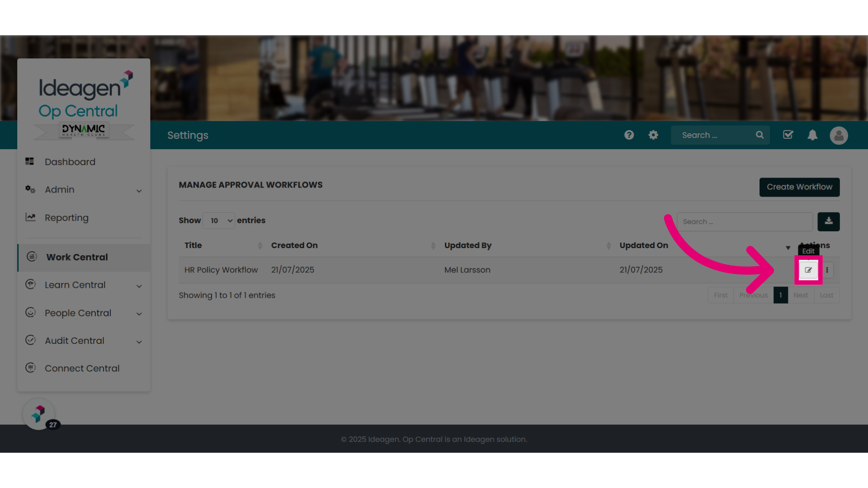Open the notifications bell icon
The height and width of the screenshot is (488, 868).
tap(812, 135)
